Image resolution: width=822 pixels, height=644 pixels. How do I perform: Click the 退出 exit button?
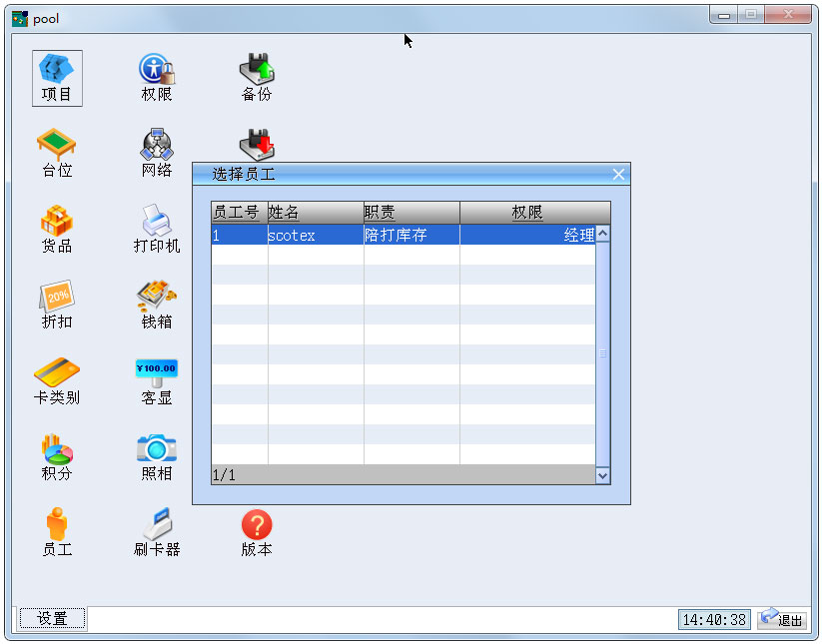click(x=783, y=619)
